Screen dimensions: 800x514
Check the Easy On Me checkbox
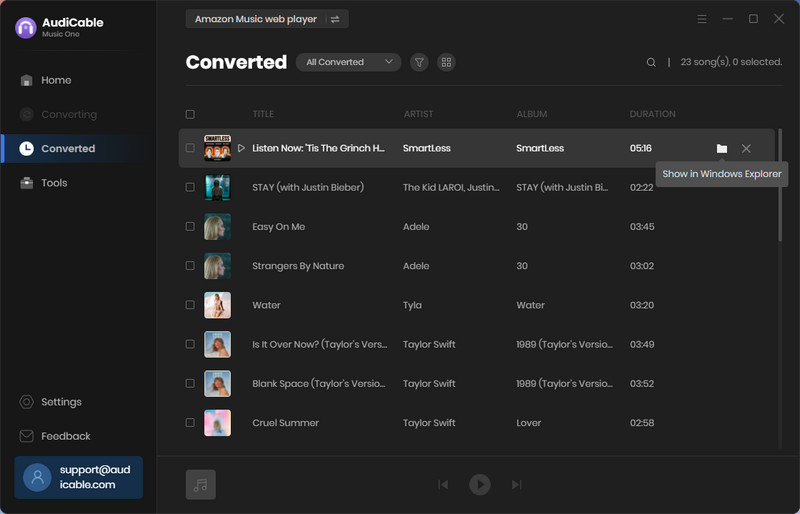point(190,227)
